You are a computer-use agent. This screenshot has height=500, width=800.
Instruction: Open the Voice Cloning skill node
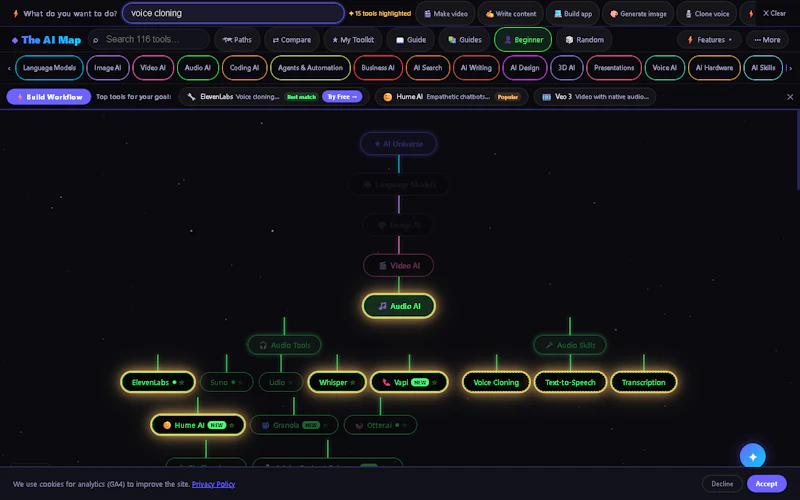[496, 382]
